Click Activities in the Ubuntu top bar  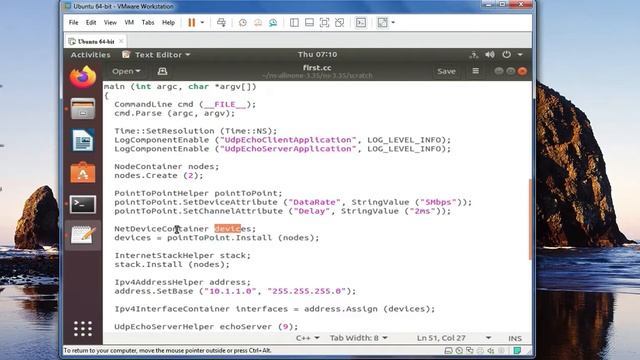(91, 55)
